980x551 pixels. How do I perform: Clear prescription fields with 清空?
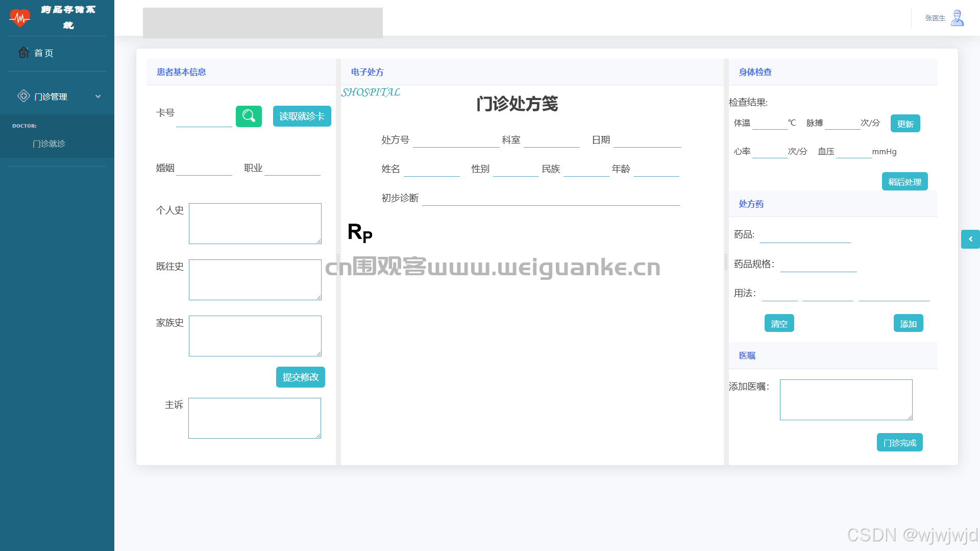[x=779, y=323]
